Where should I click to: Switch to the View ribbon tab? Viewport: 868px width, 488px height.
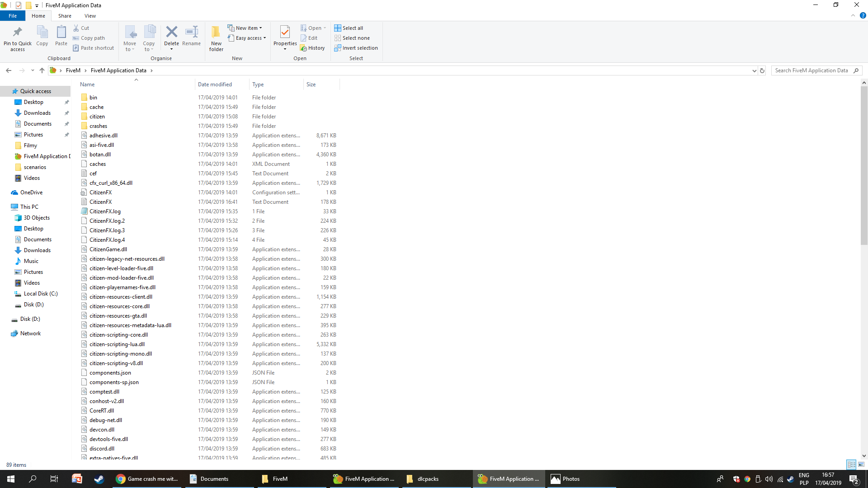click(90, 16)
